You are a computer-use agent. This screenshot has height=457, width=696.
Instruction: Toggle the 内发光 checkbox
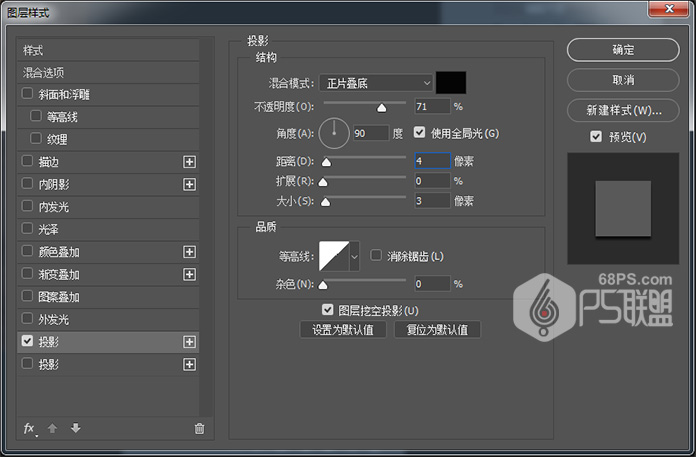[x=27, y=205]
